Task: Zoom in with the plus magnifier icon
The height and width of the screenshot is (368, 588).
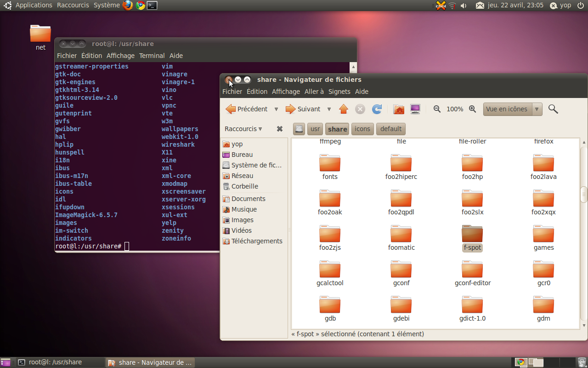Action: pyautogui.click(x=472, y=109)
